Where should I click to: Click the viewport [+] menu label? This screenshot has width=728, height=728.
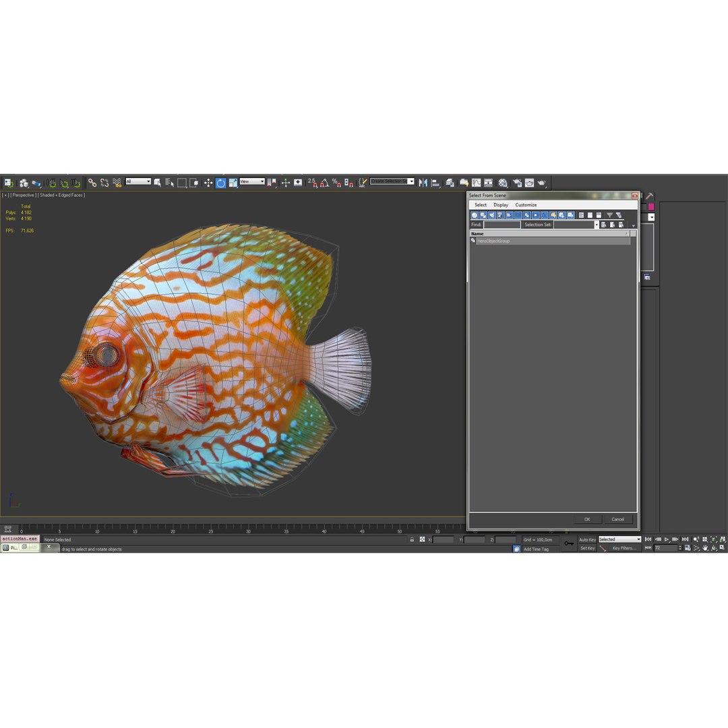pyautogui.click(x=5, y=195)
